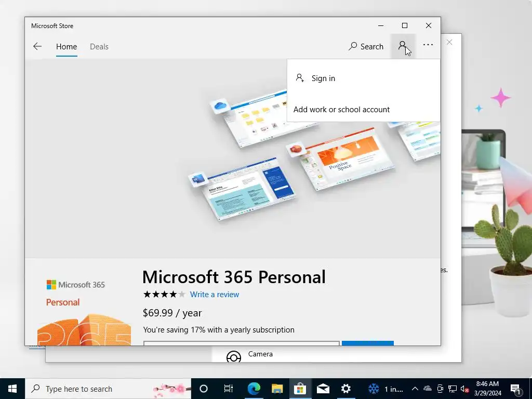Open File Explorer from taskbar
This screenshot has height=399, width=532.
pos(277,389)
